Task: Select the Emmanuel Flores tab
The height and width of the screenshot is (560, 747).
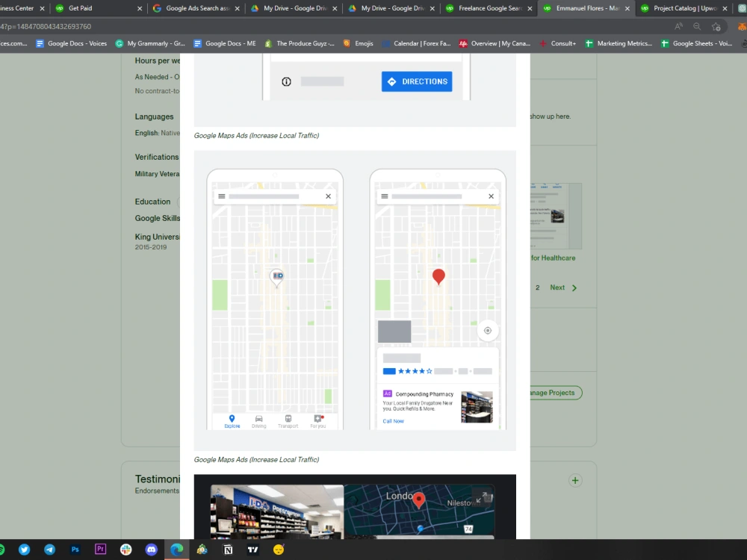Action: pos(586,8)
